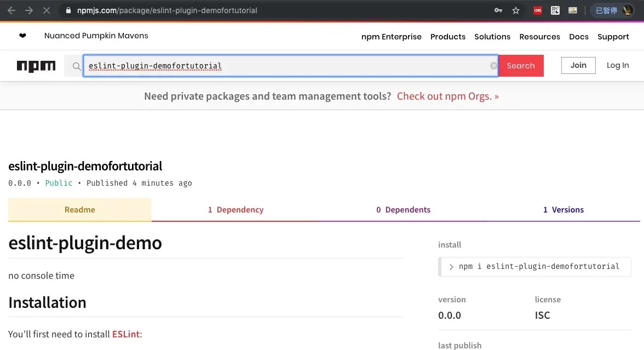Viewport: 644px width, 350px height.
Task: Go forward with the browser forward arrow
Action: pos(28,10)
